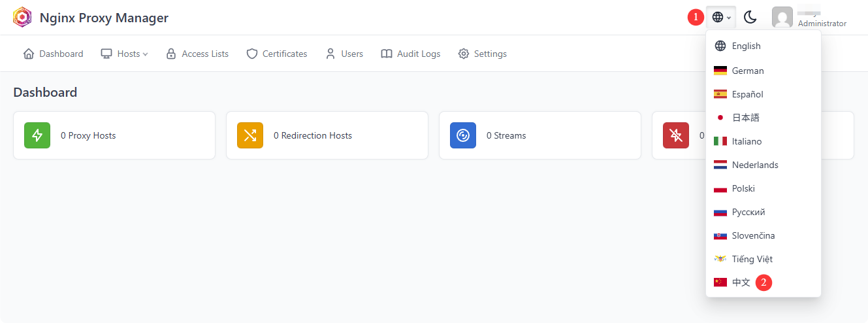
Task: Switch language to 日本語
Action: coord(745,118)
